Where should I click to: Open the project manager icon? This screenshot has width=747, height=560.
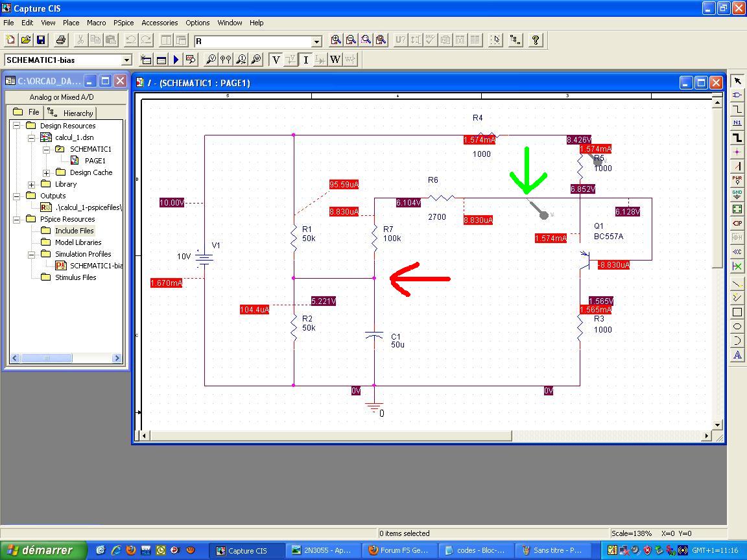pyautogui.click(x=515, y=40)
